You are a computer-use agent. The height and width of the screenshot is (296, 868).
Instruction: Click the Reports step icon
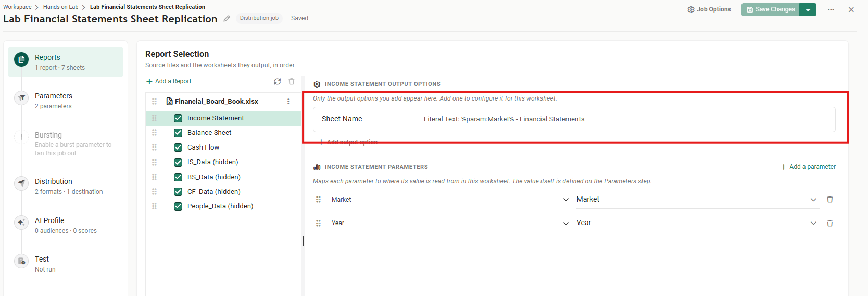coord(21,60)
